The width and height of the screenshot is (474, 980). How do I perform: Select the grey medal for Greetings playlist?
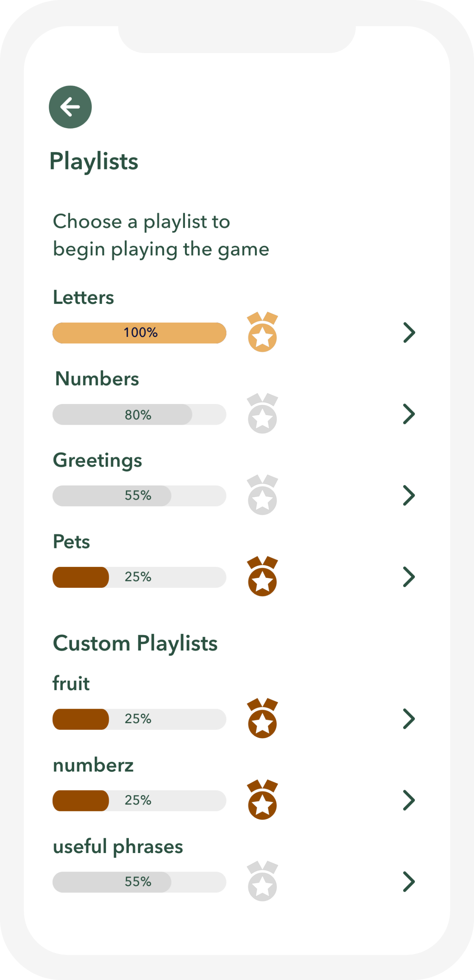click(263, 495)
